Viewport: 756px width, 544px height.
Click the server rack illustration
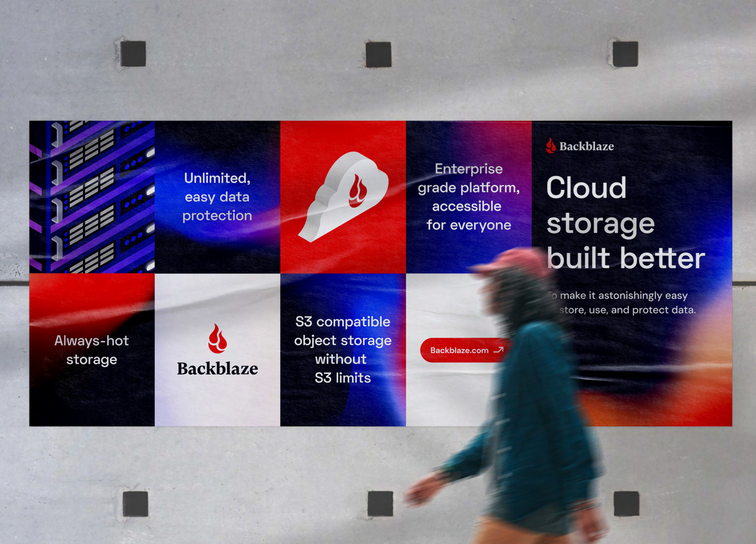coord(92,197)
